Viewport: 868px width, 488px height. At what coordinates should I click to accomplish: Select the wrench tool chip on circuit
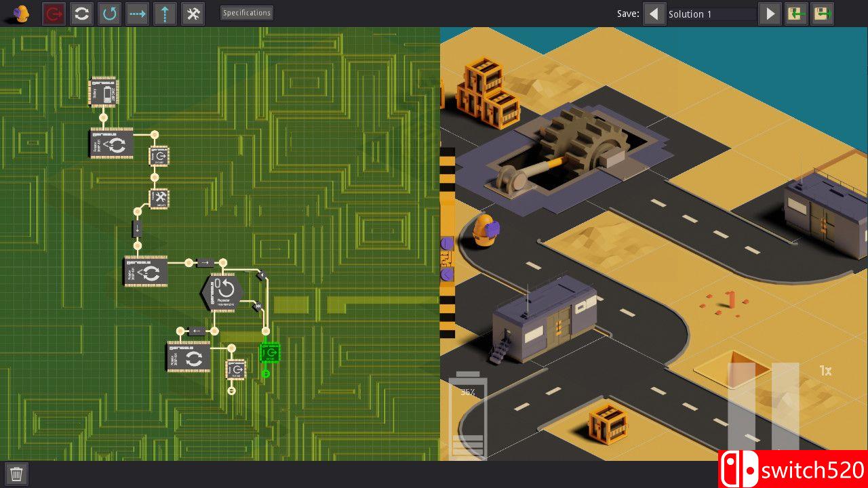[x=159, y=199]
